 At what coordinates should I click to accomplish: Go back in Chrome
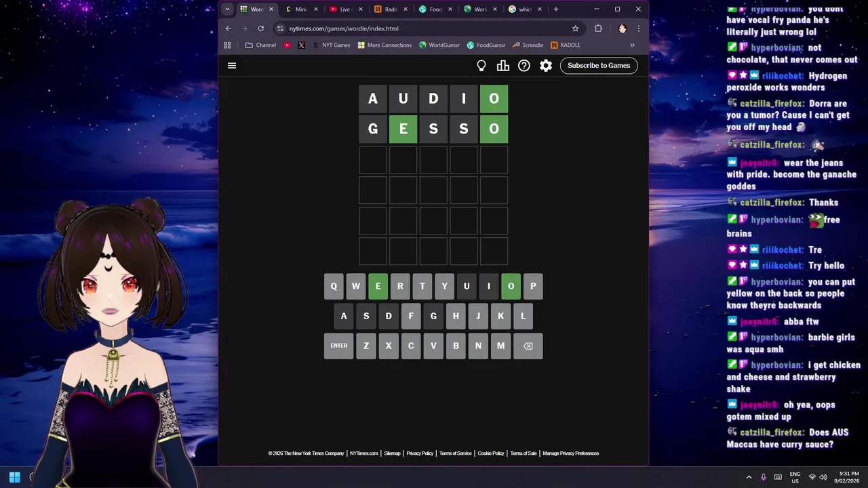click(x=229, y=28)
